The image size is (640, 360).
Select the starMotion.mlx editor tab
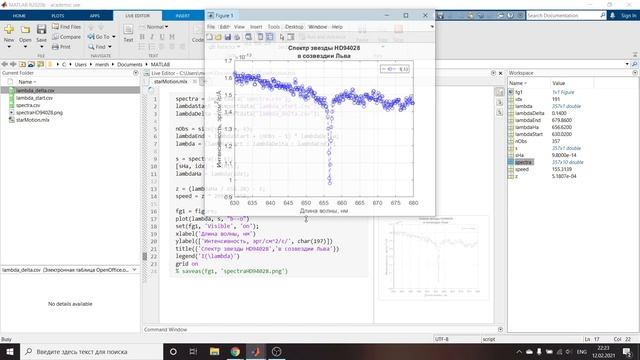coord(171,82)
